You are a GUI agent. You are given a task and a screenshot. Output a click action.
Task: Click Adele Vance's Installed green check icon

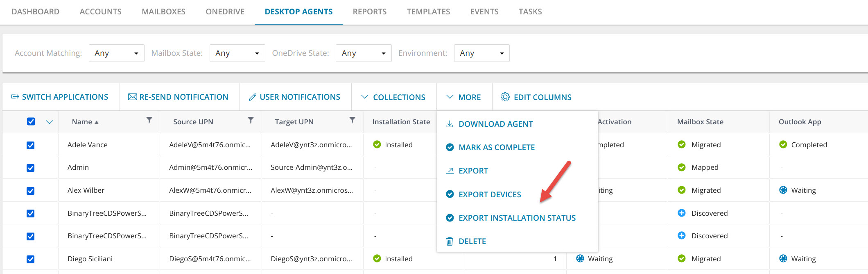click(377, 144)
